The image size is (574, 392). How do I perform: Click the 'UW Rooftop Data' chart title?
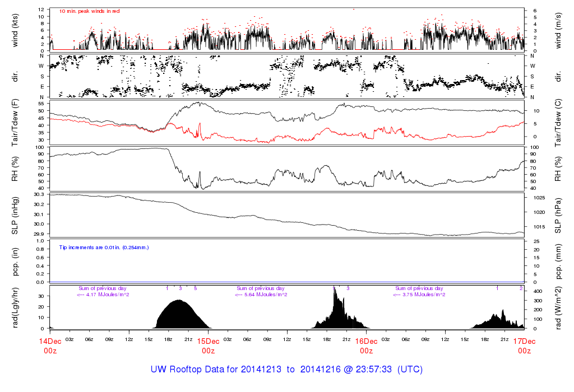coord(286,370)
